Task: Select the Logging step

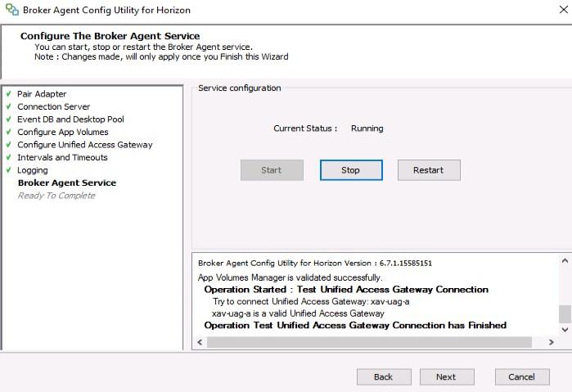Action: click(x=33, y=170)
